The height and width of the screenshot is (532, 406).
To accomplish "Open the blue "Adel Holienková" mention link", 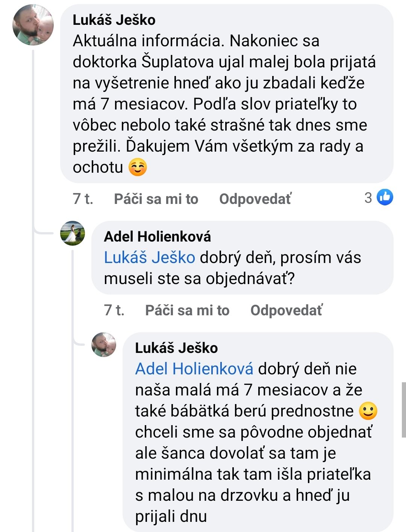I will coord(194,369).
